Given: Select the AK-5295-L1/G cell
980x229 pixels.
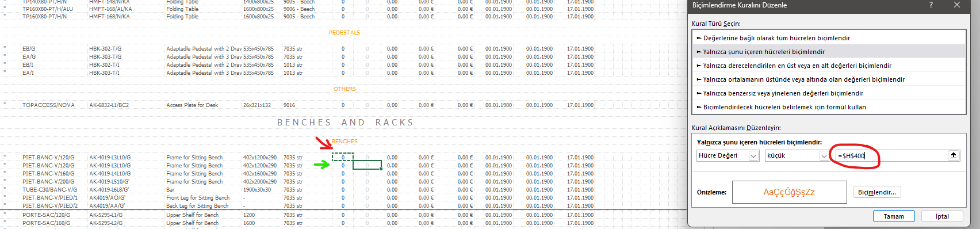Looking at the screenshot, I should tap(106, 215).
